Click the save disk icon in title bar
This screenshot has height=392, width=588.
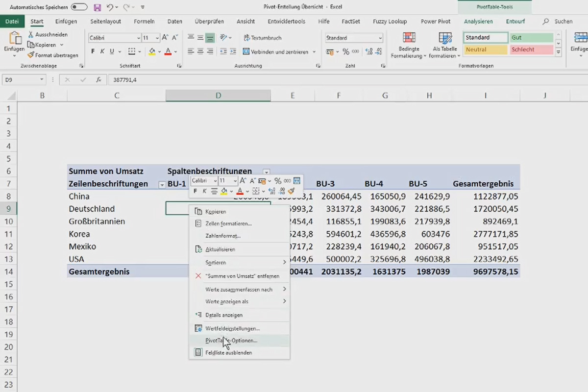(97, 7)
